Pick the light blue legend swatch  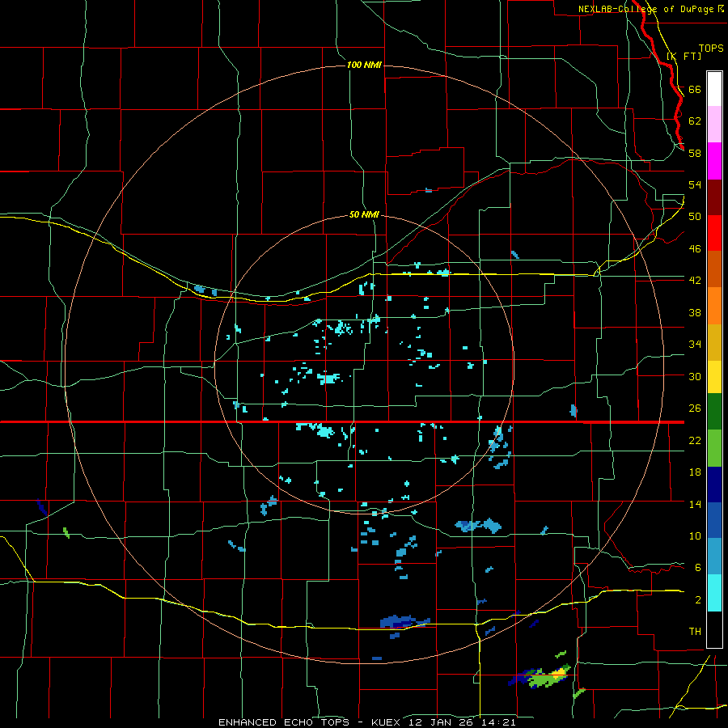(x=714, y=557)
